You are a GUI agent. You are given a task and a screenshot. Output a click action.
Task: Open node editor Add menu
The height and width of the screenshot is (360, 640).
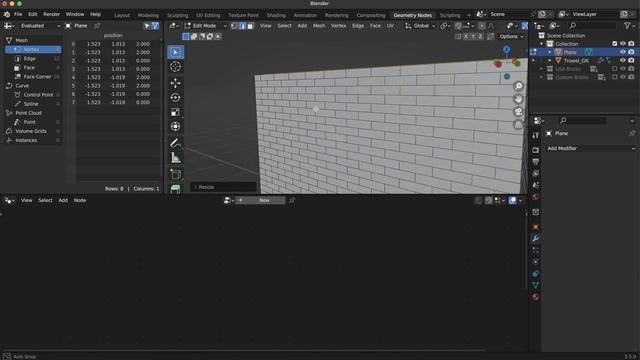pyautogui.click(x=63, y=200)
